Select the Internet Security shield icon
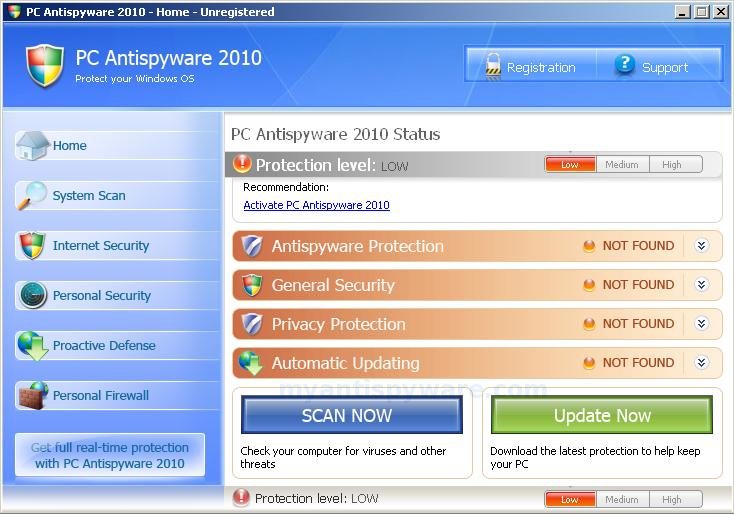 point(32,245)
